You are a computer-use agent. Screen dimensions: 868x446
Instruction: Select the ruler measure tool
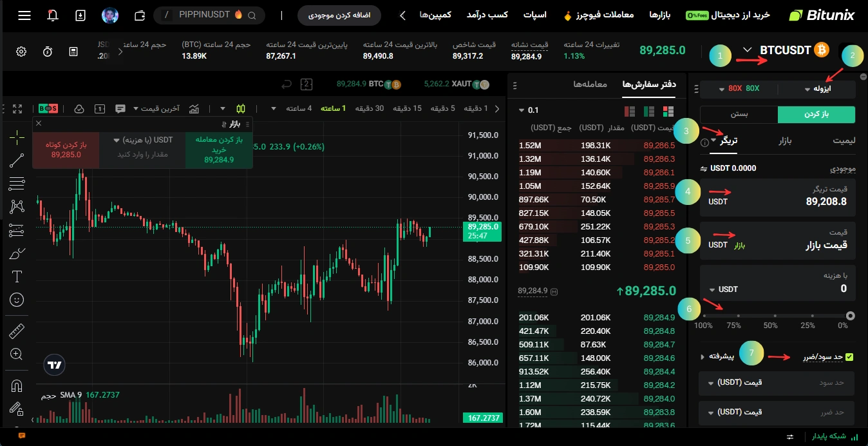click(17, 331)
